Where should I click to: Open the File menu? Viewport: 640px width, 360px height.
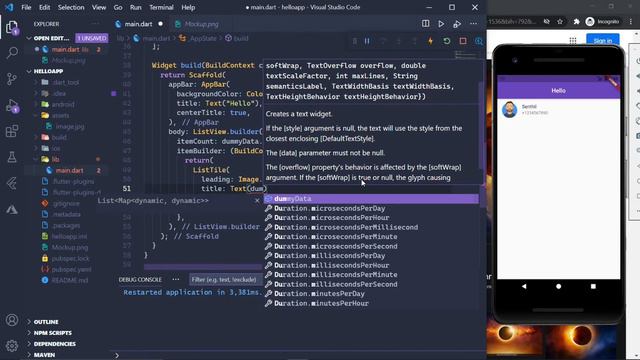tap(26, 7)
